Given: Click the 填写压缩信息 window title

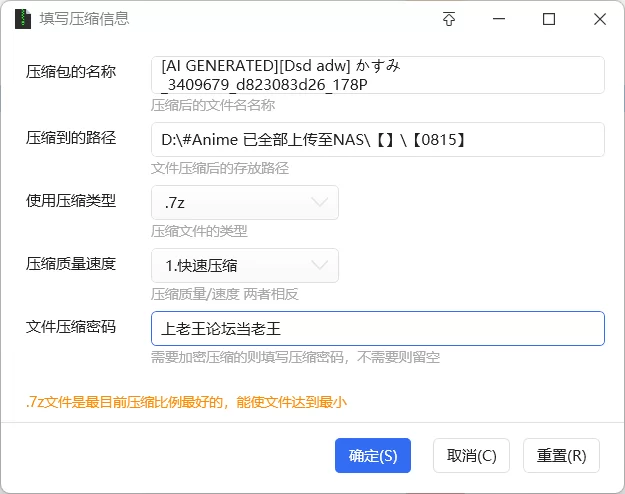Looking at the screenshot, I should (85, 19).
